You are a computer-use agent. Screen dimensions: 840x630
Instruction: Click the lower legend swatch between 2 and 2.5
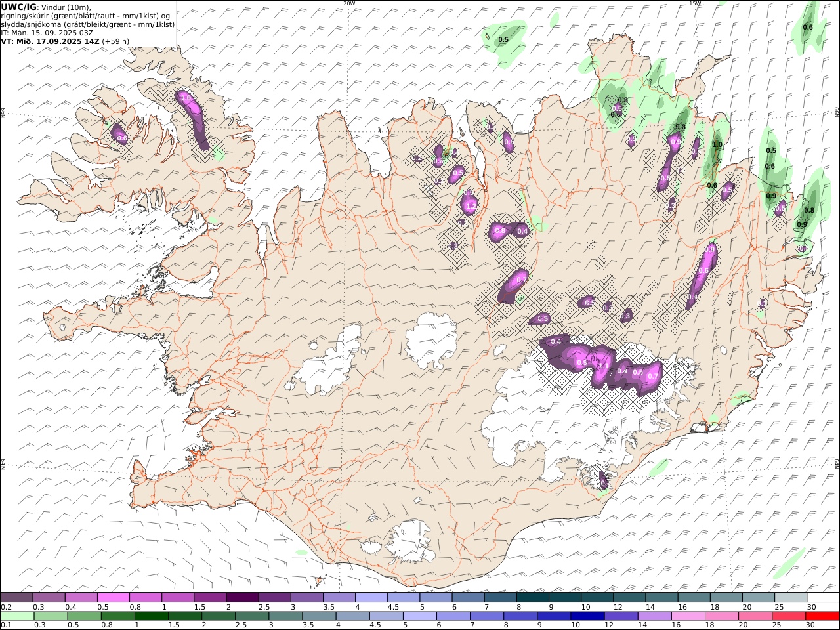[219, 616]
